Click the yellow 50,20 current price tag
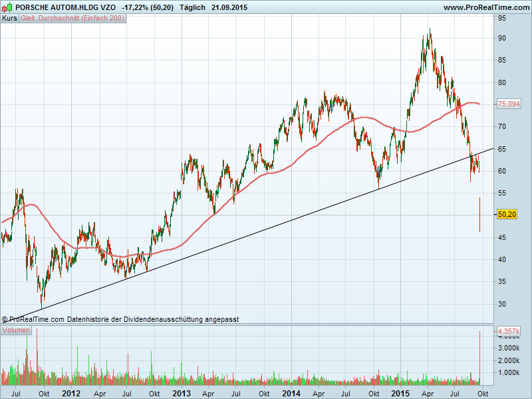 507,215
